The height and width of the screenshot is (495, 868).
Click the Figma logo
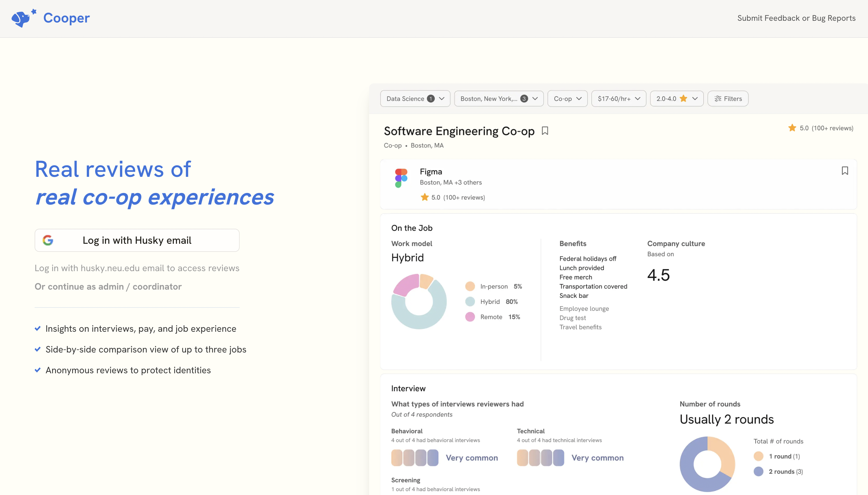click(x=401, y=178)
